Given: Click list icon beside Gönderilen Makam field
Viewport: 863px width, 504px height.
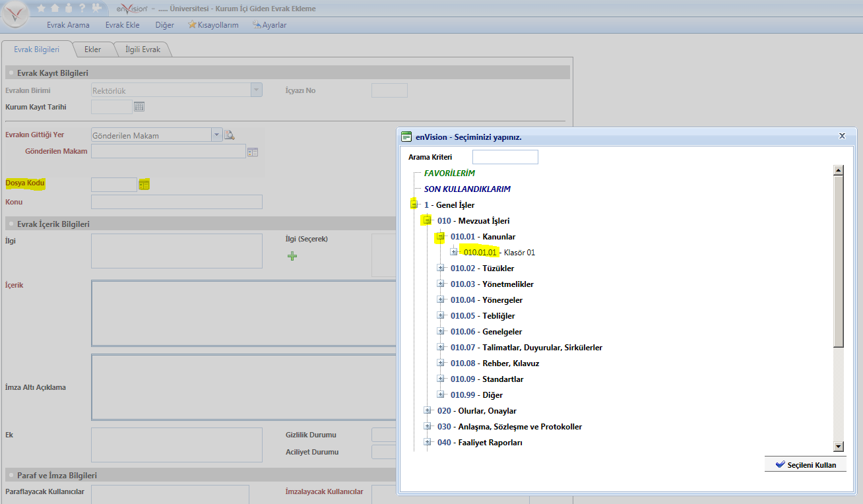Looking at the screenshot, I should pyautogui.click(x=252, y=152).
